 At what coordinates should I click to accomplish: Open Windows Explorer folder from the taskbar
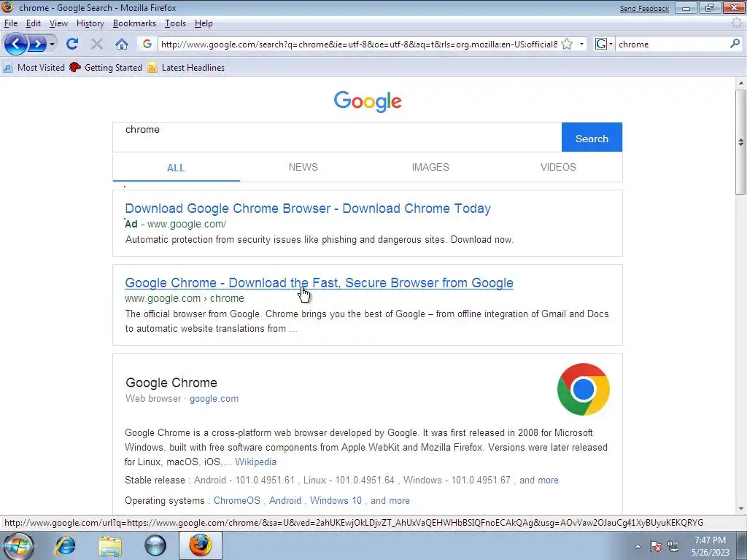(110, 545)
